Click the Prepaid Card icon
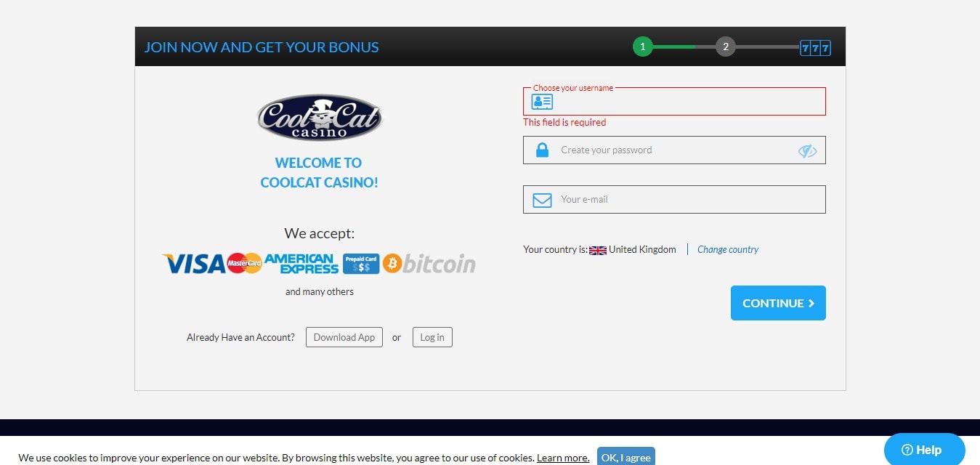 point(361,264)
